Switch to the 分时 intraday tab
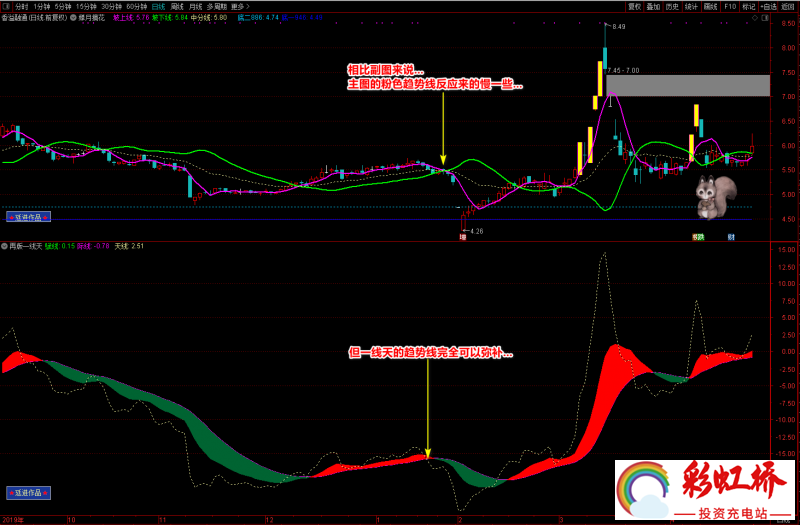This screenshot has width=800, height=525. click(21, 7)
